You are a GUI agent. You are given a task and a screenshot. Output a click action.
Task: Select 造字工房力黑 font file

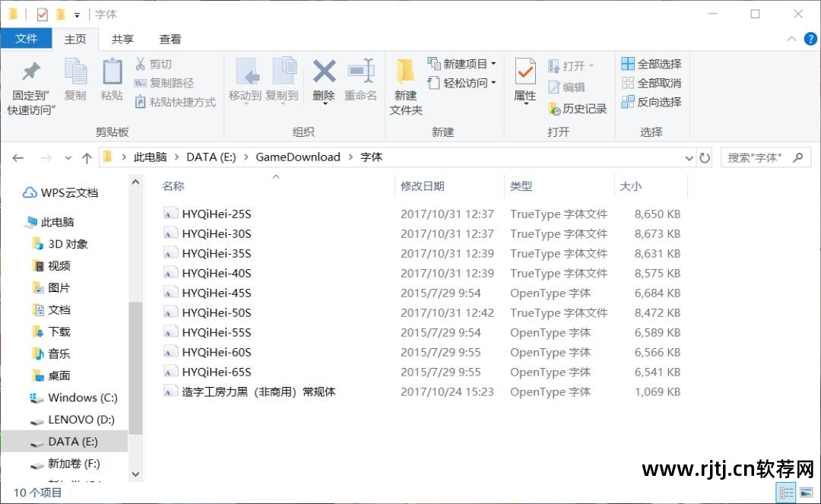[250, 392]
